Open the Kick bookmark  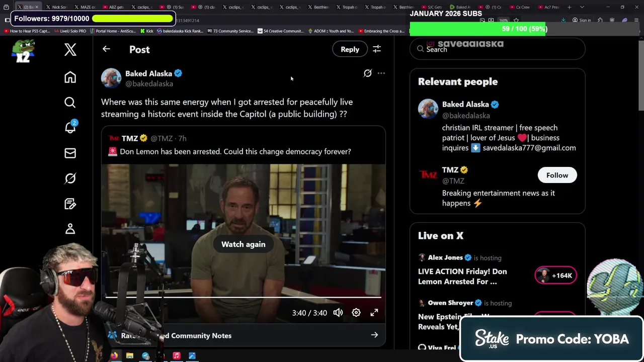point(147,31)
